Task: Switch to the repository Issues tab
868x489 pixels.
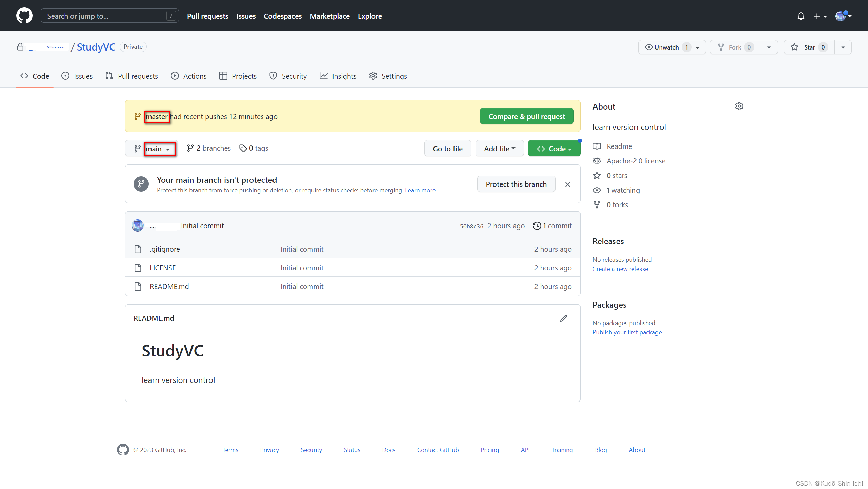Action: (x=77, y=76)
